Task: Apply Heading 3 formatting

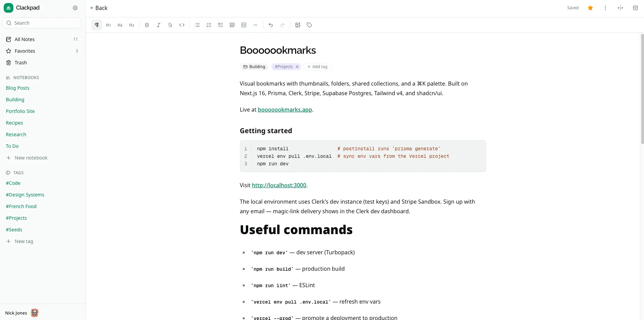Action: [x=132, y=25]
